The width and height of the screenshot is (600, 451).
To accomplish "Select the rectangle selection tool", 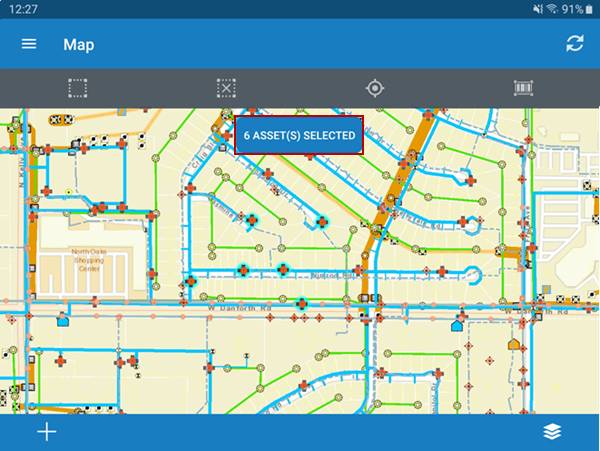I will pos(77,88).
